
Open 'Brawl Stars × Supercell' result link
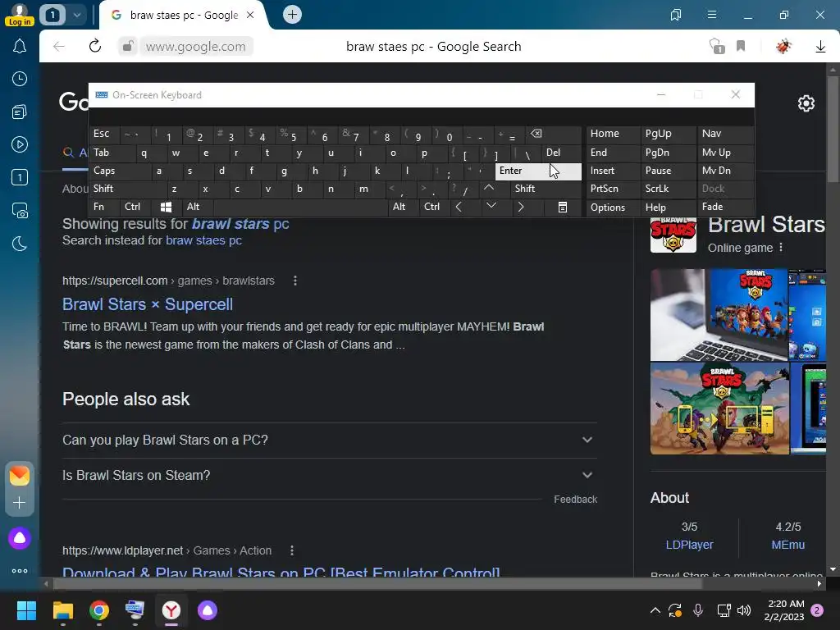[x=148, y=304]
